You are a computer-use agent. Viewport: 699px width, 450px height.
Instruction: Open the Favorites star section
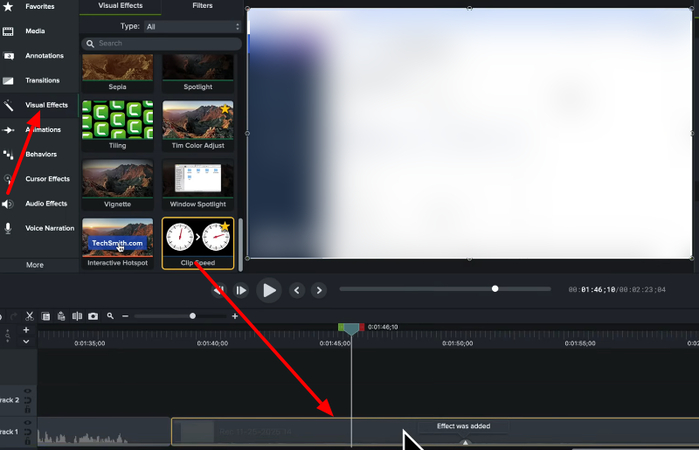point(39,6)
